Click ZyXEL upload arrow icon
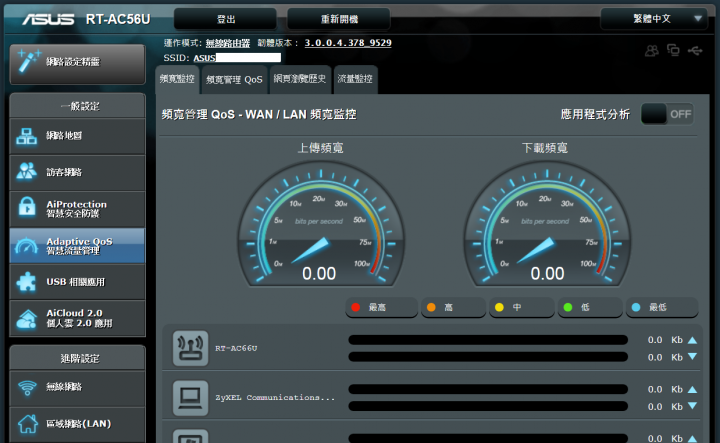This screenshot has height=443, width=720. [x=692, y=390]
